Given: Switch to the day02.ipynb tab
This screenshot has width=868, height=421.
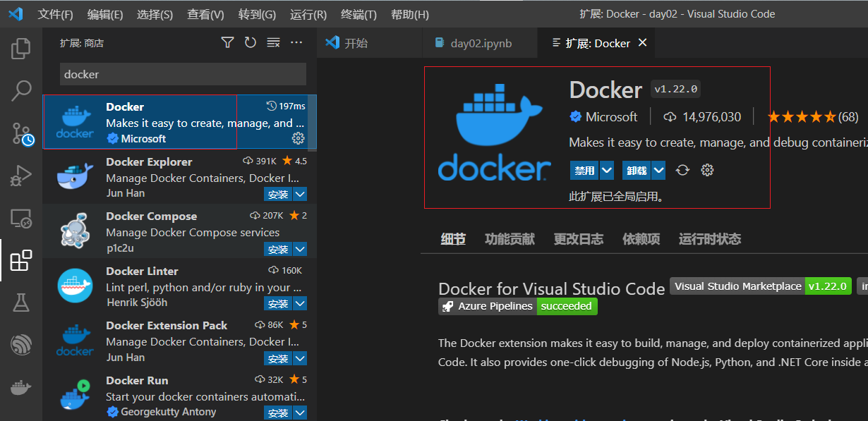Looking at the screenshot, I should pos(479,43).
